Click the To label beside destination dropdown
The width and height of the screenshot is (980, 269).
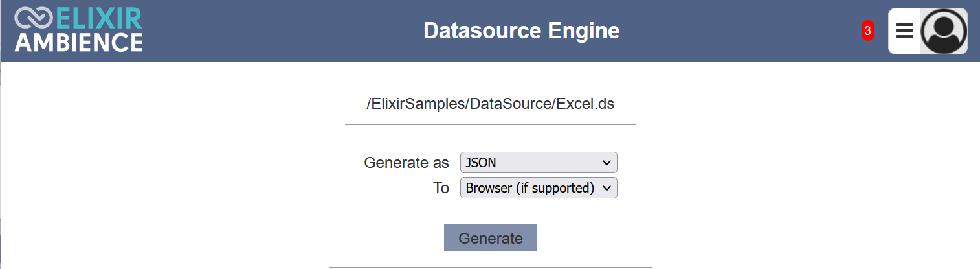tap(441, 188)
